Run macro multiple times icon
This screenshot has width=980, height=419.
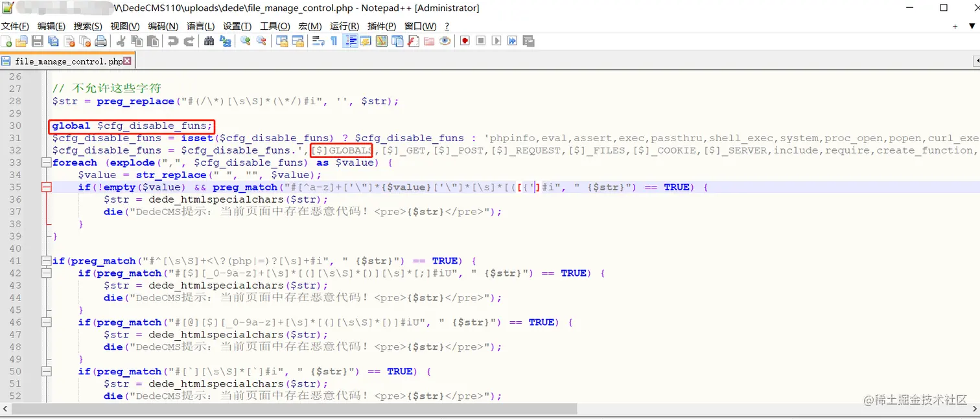click(x=512, y=41)
